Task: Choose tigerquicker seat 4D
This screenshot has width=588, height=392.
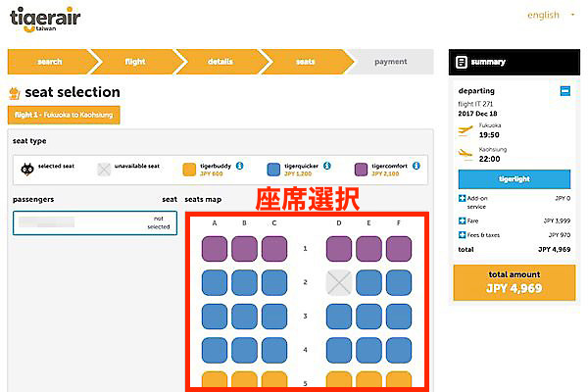Action: click(339, 350)
